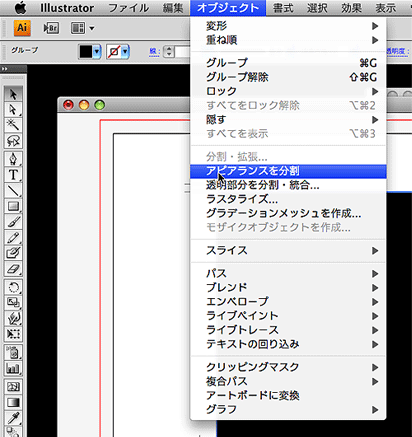Open the 効果 menu
The height and width of the screenshot is (437, 412).
pos(351,8)
